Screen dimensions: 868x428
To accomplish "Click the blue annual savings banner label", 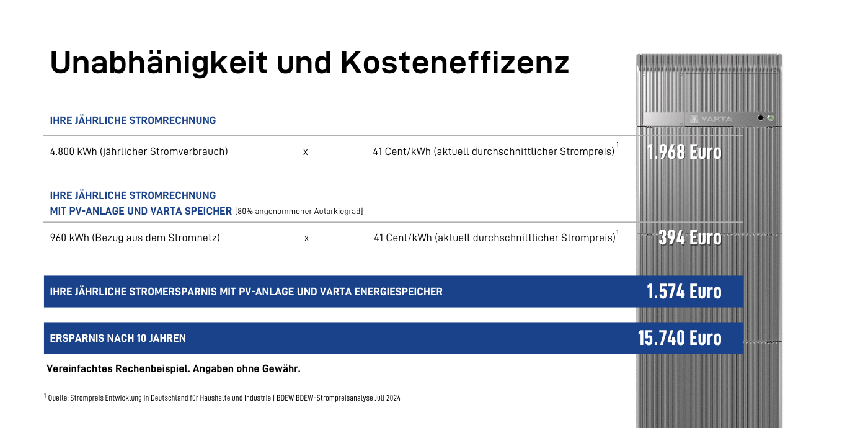I will pyautogui.click(x=246, y=292).
